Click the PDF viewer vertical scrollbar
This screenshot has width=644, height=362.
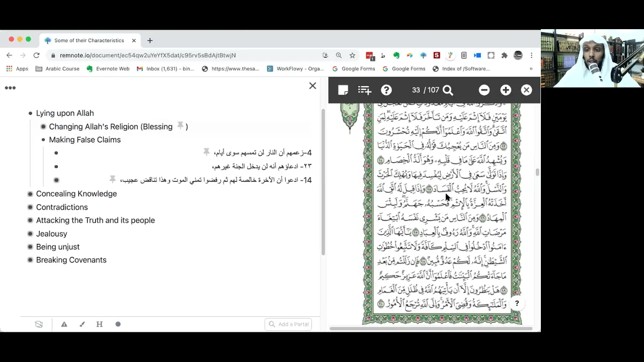click(x=537, y=173)
